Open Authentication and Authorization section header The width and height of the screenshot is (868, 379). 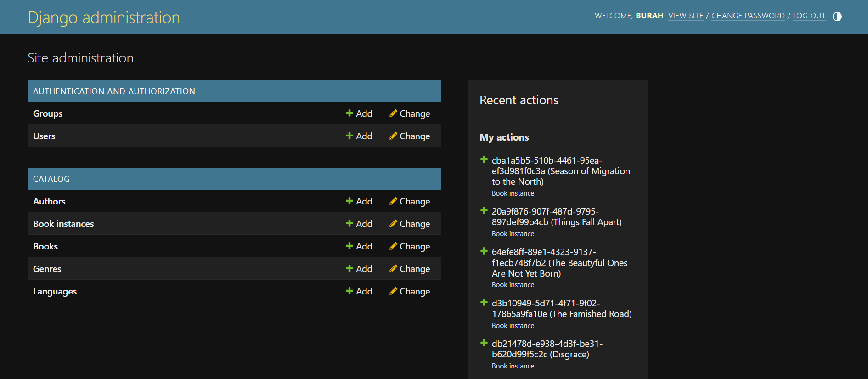114,91
